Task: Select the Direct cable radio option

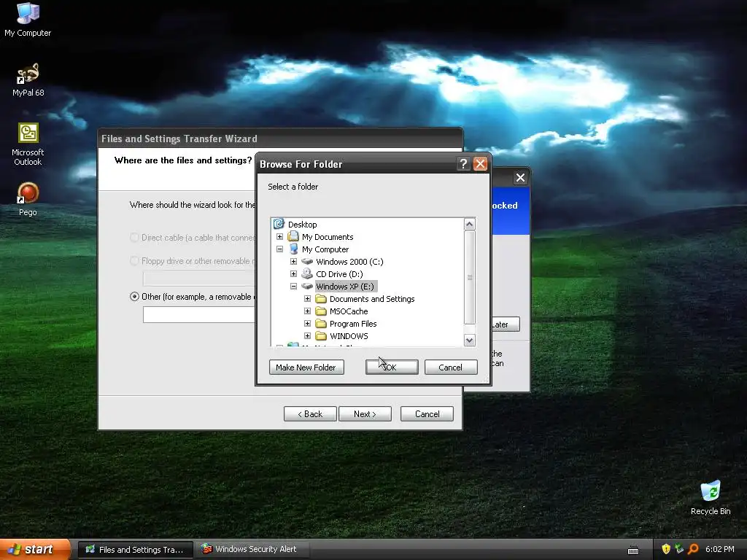Action: 134,238
